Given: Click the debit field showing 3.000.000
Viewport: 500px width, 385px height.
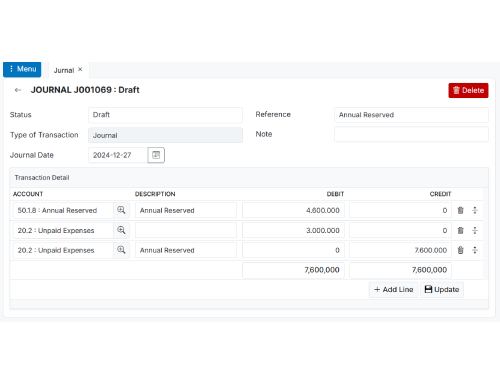Looking at the screenshot, I should 293,230.
